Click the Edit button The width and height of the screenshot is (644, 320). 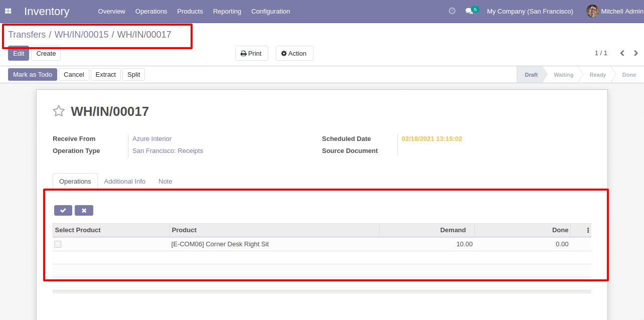[19, 54]
